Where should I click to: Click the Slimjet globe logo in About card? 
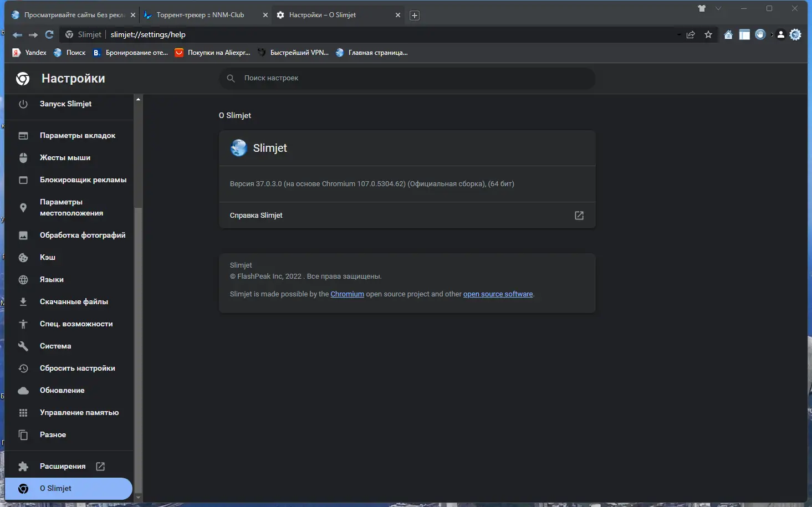[x=239, y=148]
